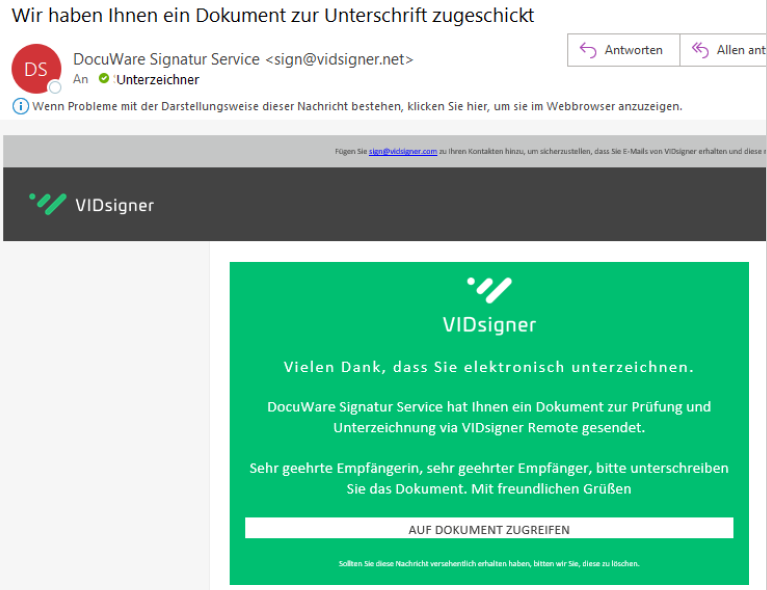Click the Allen antworten reply-all button
The width and height of the screenshot is (767, 590).
pos(723,50)
